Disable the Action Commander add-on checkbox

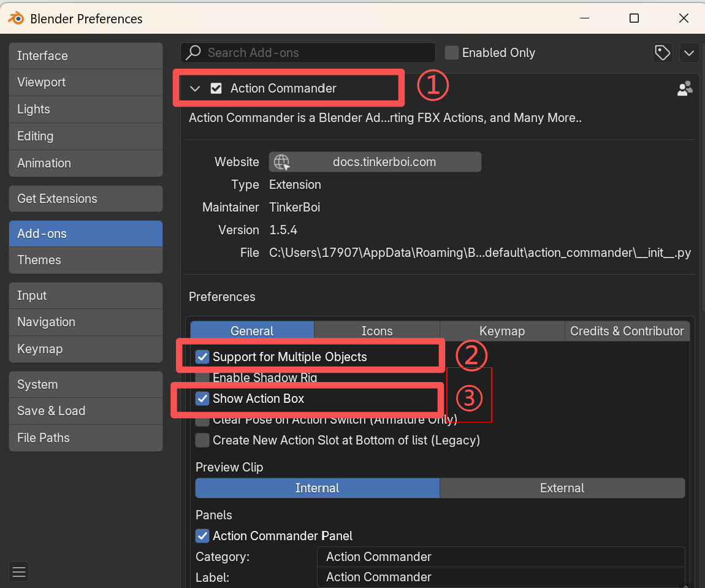[x=216, y=88]
